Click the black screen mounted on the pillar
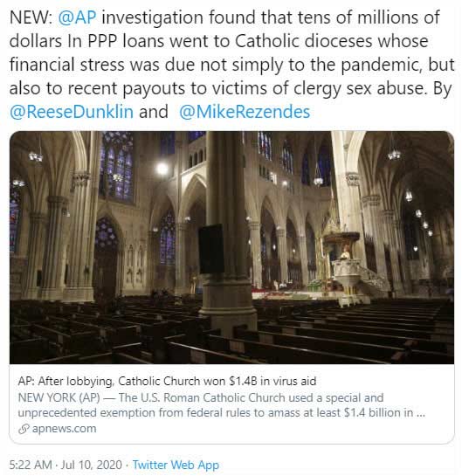 (x=211, y=249)
